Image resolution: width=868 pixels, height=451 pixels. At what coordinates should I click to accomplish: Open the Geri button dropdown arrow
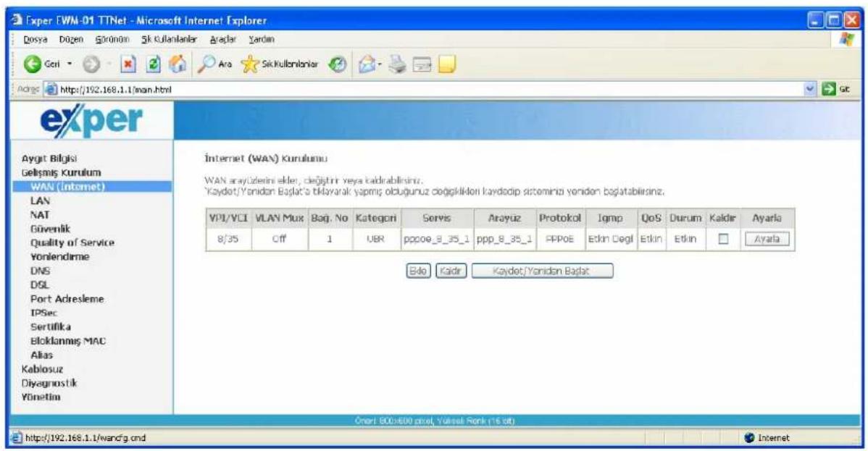(x=70, y=64)
